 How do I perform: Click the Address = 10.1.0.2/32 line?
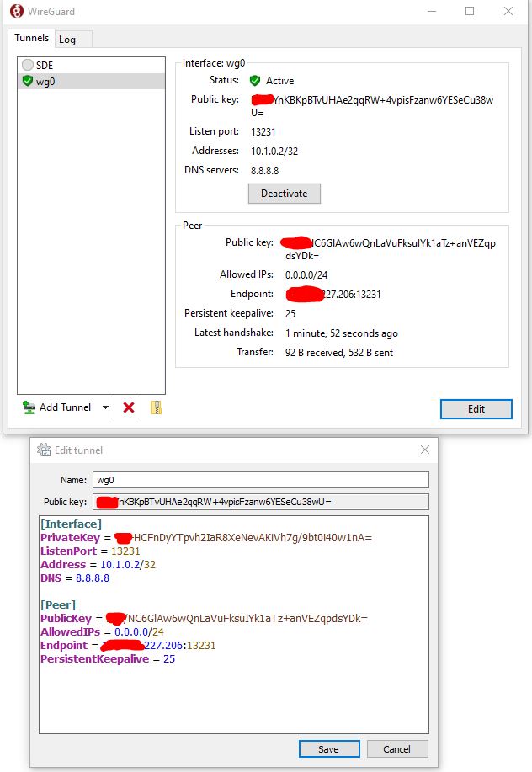98,564
